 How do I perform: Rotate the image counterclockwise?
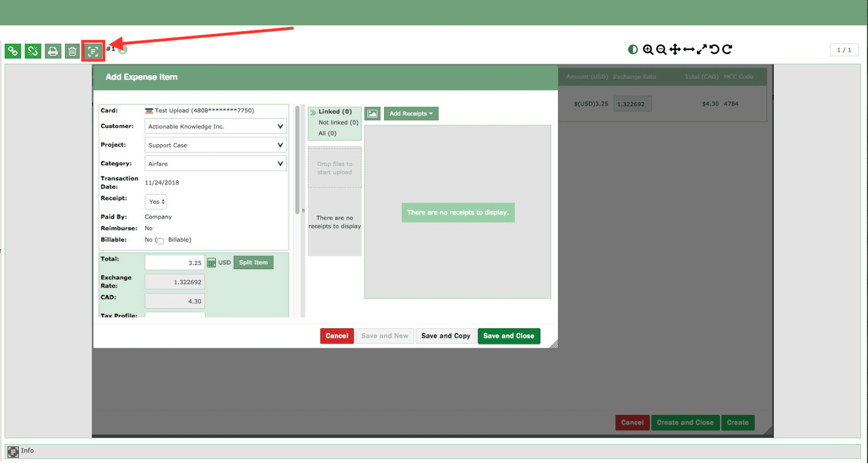(x=714, y=50)
